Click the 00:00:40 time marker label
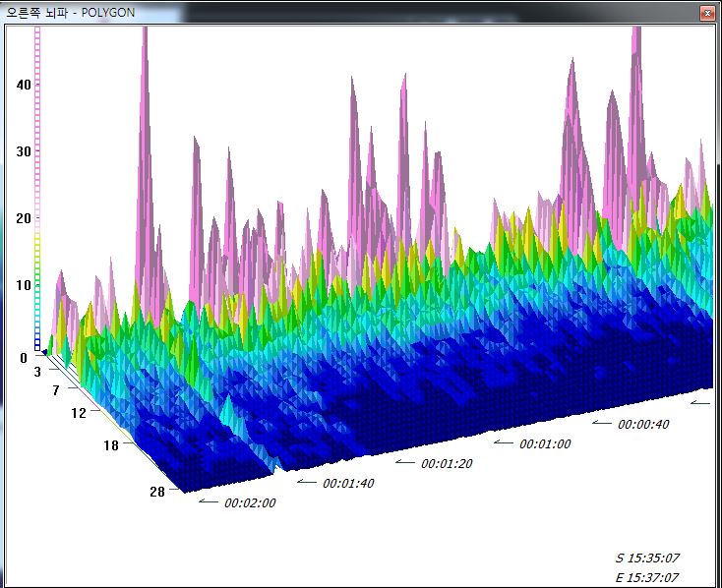Viewport: 722px width, 588px height. [643, 425]
